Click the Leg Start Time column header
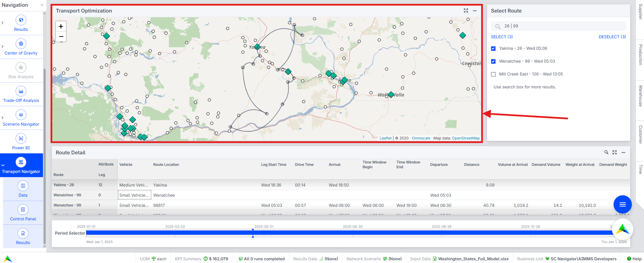 [274, 165]
